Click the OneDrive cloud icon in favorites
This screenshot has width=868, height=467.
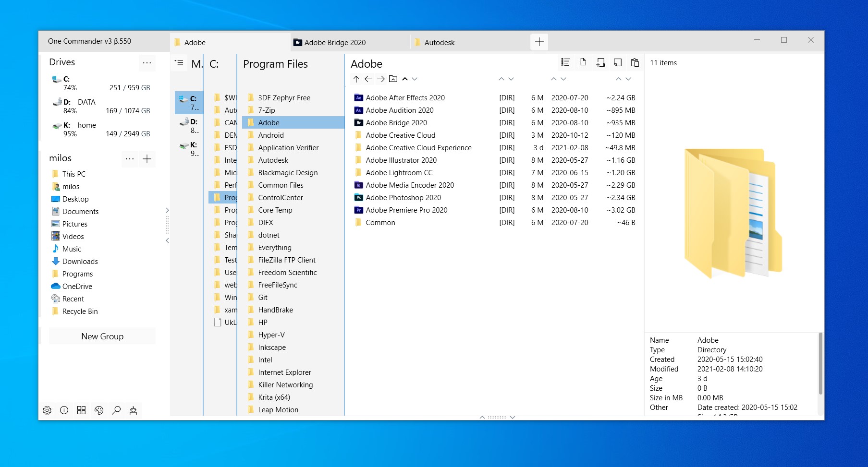56,287
